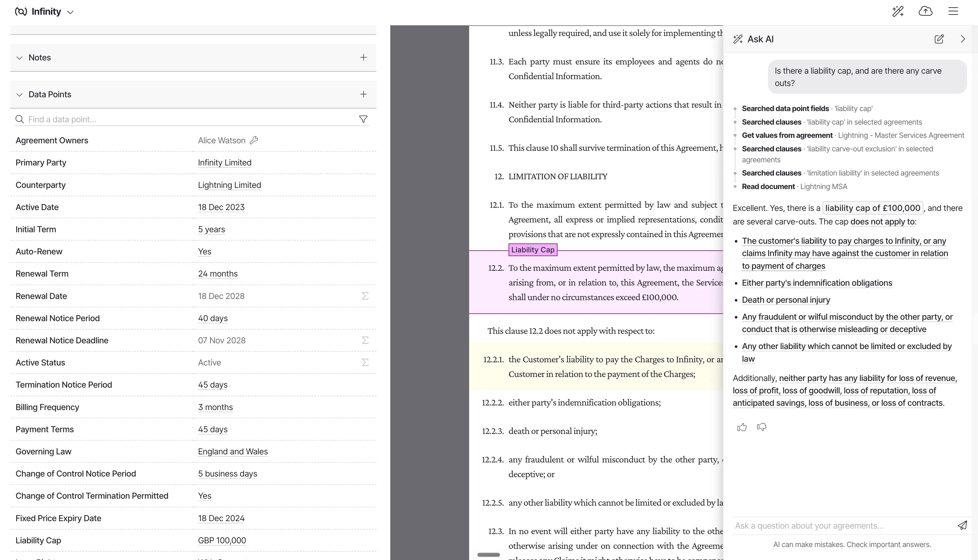
Task: Click the Liability Cap tag in document
Action: point(533,250)
